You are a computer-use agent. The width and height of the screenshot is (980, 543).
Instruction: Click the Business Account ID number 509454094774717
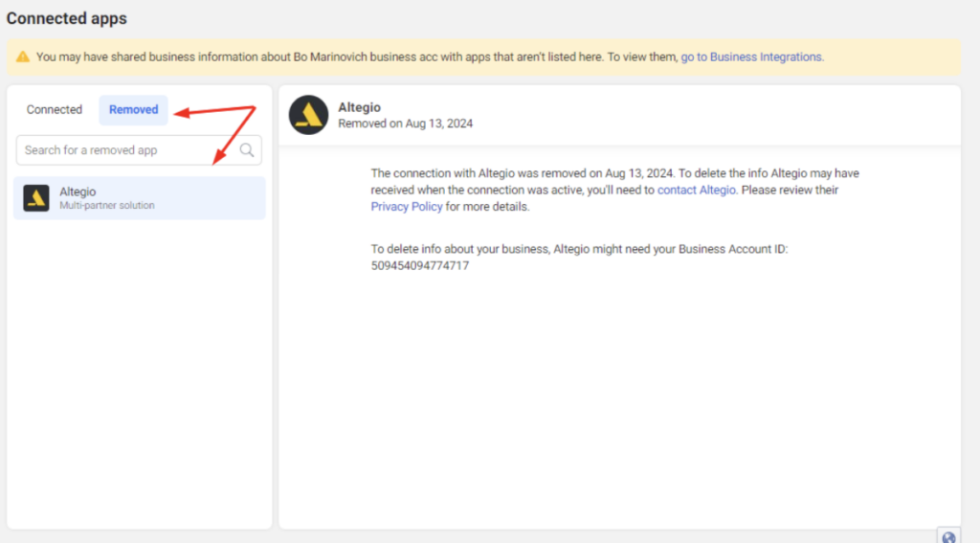coord(419,266)
